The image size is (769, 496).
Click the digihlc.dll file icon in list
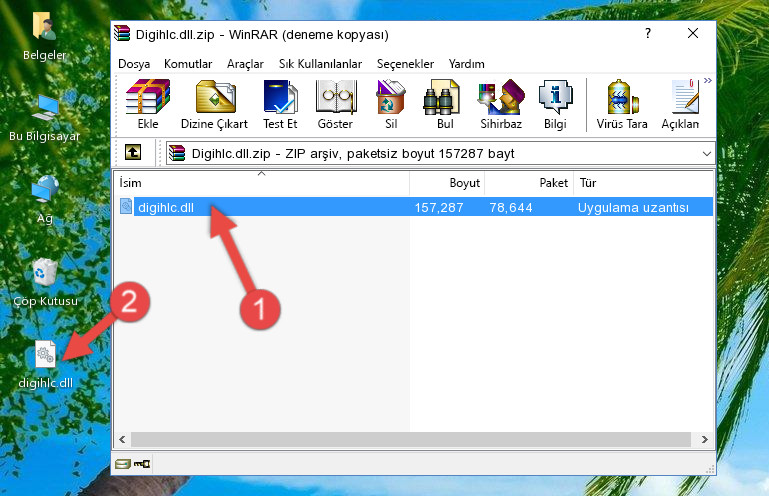tap(126, 207)
